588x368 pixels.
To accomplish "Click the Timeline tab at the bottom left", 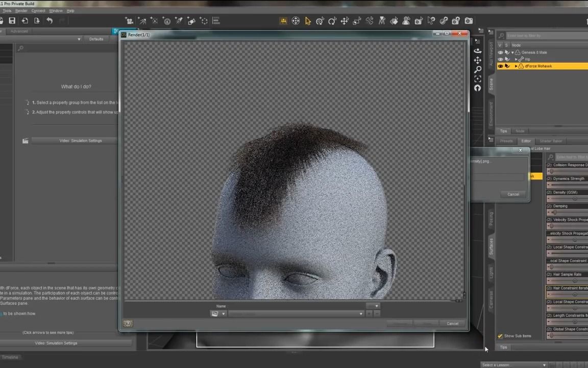I will (10, 357).
